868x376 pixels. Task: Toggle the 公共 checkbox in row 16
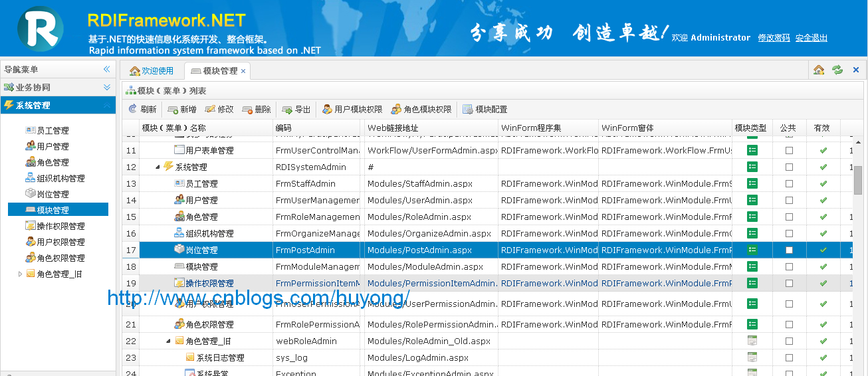click(x=789, y=234)
